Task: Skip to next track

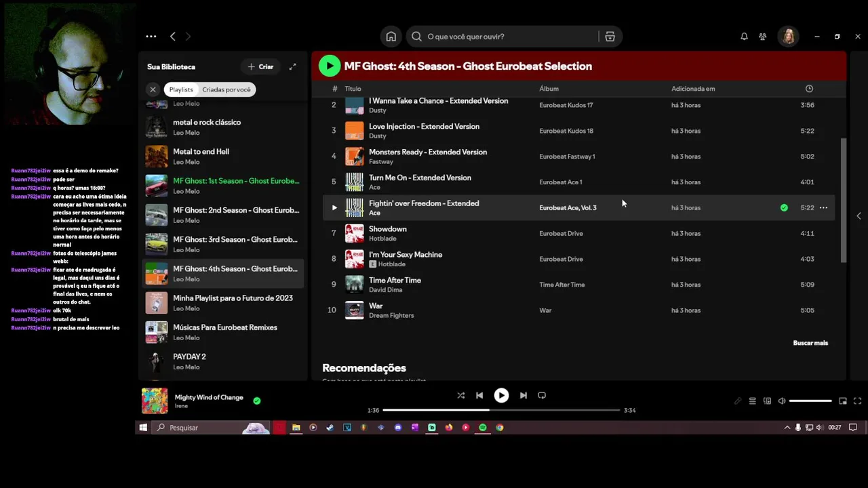Action: click(x=523, y=395)
